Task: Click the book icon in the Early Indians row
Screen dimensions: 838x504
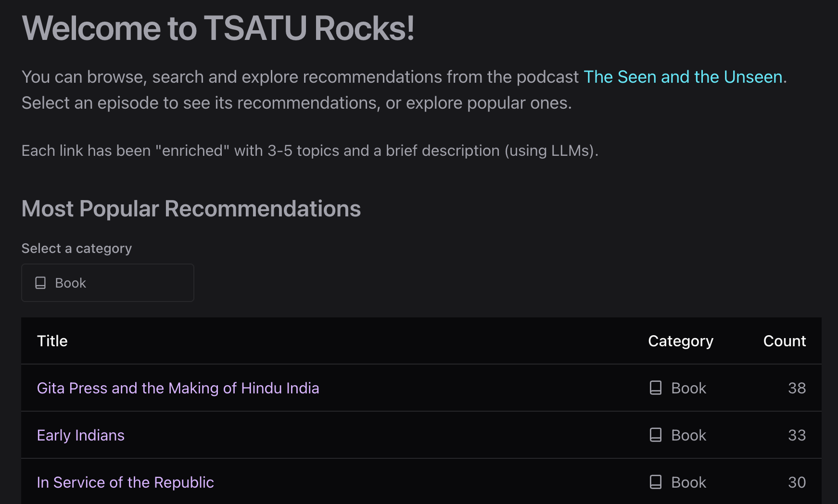Action: (x=655, y=435)
